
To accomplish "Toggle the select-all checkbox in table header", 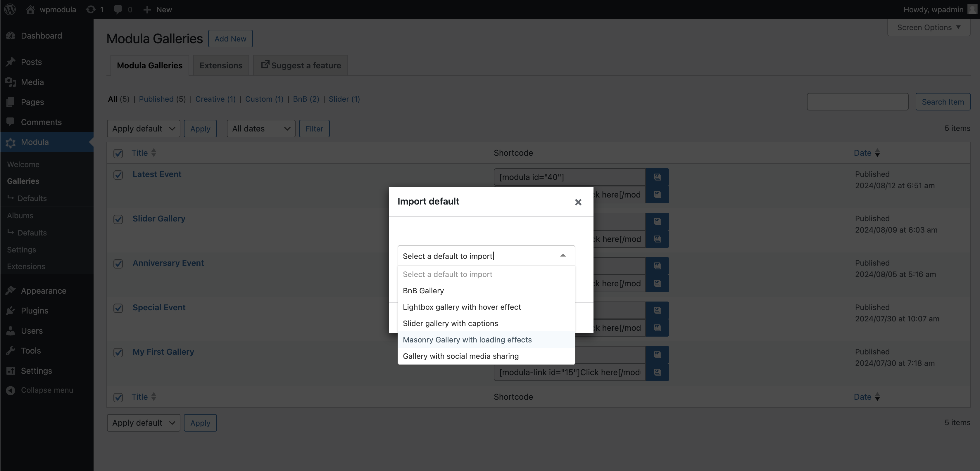I will pyautogui.click(x=118, y=154).
